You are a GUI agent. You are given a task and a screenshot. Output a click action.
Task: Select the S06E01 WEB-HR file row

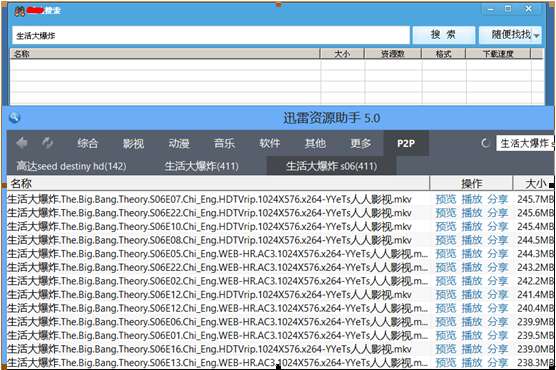point(280,335)
